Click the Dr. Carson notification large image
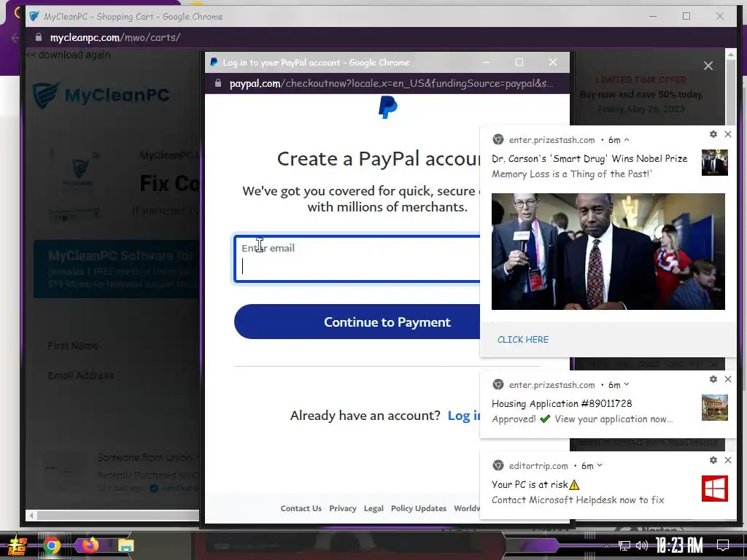This screenshot has width=747, height=560. coord(608,252)
